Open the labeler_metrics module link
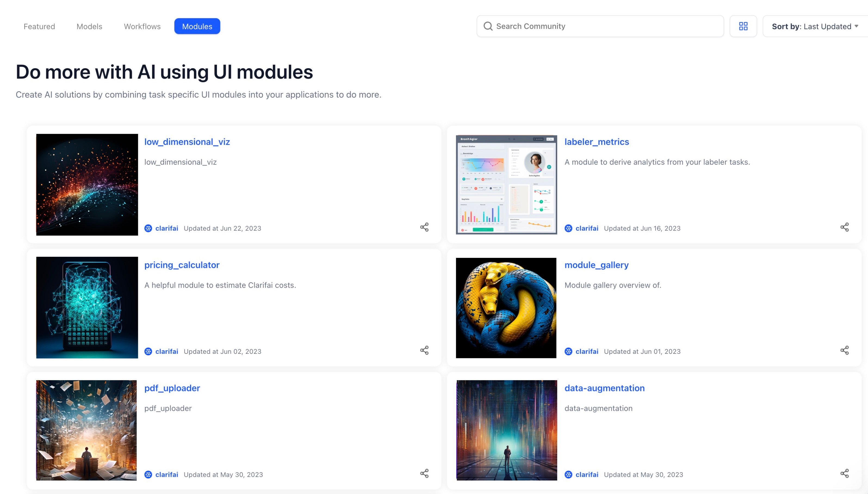The height and width of the screenshot is (494, 868). pos(596,142)
